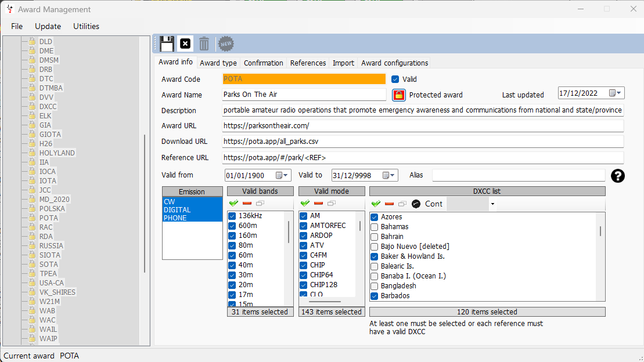Screen dimensions: 644x362
Task: Select VK_SHIRES in the award tree
Action: point(57,292)
